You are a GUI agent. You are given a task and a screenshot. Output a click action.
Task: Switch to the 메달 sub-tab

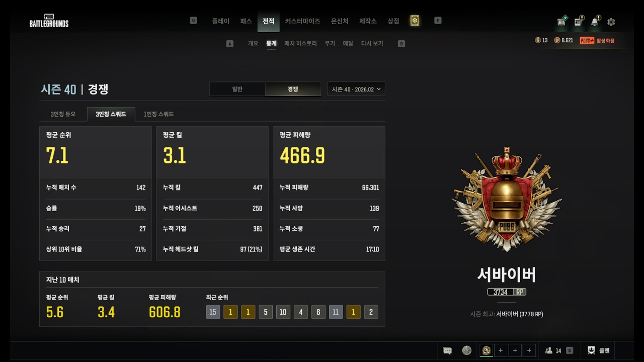click(348, 43)
